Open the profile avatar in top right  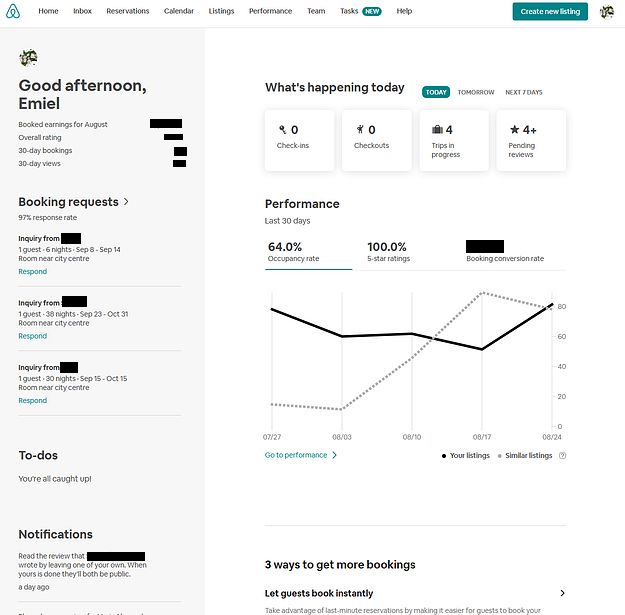[607, 11]
